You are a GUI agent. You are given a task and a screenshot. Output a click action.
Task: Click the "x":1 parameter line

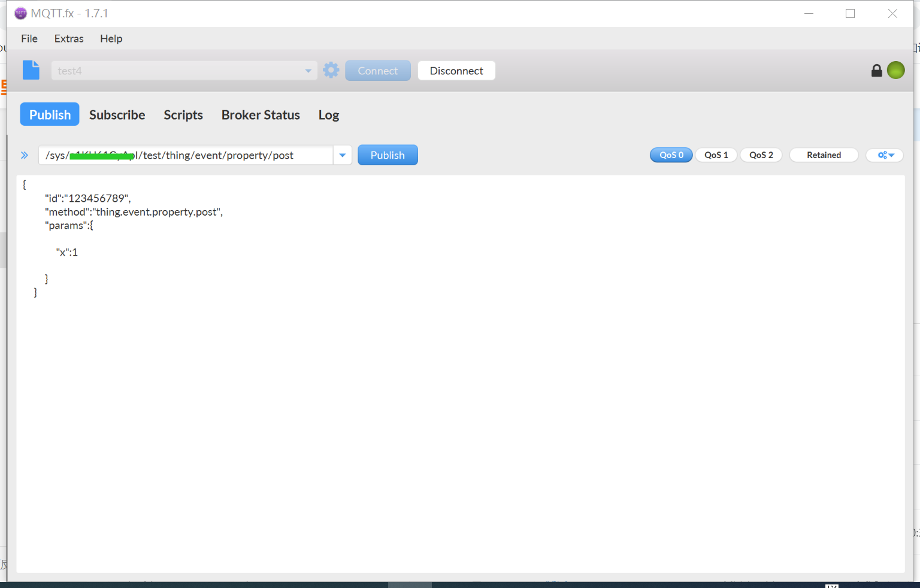[67, 252]
